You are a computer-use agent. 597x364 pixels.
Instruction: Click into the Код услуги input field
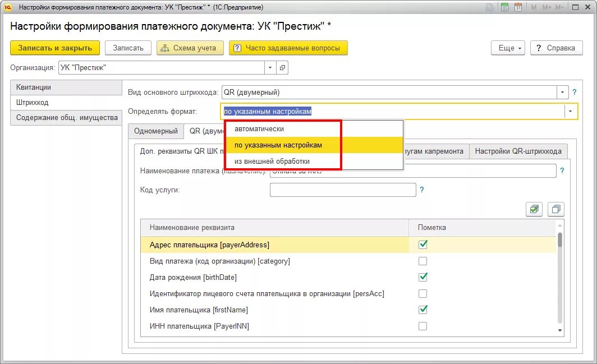(343, 190)
